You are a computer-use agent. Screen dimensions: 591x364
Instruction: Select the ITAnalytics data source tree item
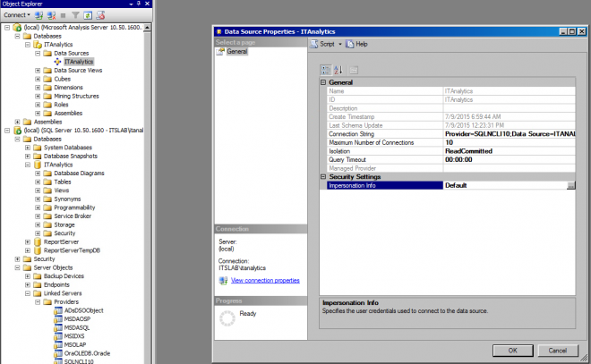click(x=79, y=62)
